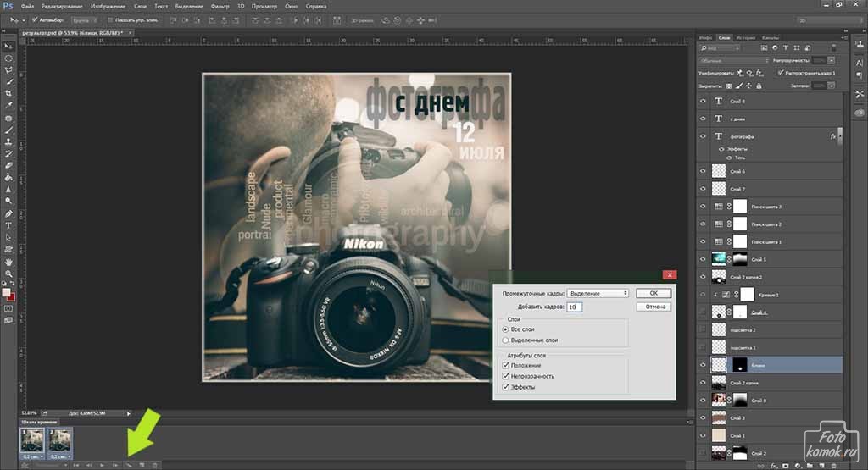Click the unify layer visibility icon
The image size is (868, 470).
pos(750,73)
